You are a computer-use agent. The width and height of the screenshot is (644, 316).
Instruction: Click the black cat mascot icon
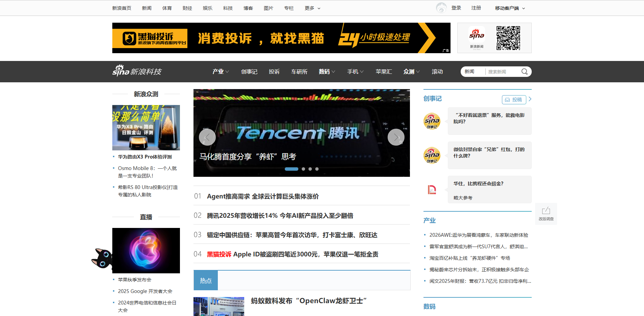click(x=102, y=259)
